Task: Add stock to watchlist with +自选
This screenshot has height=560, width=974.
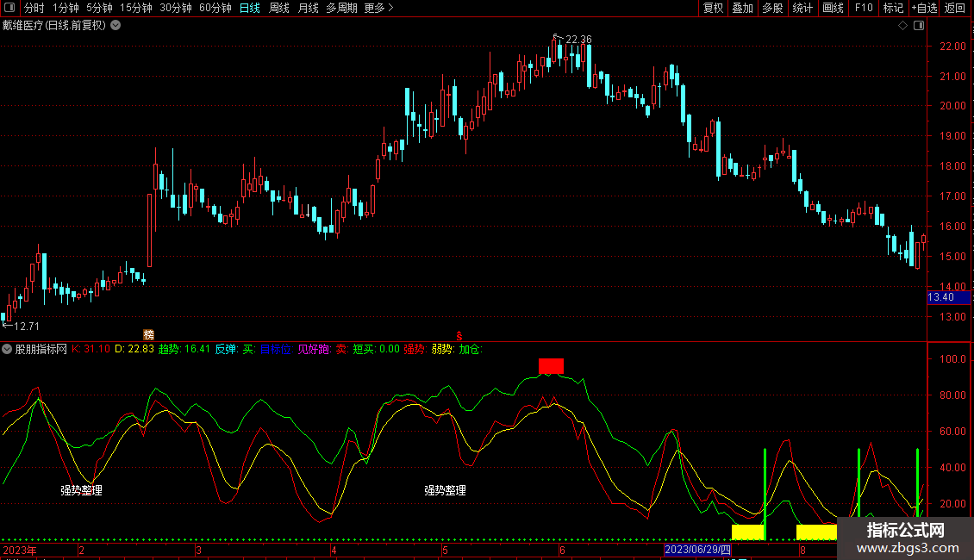Action: point(923,9)
